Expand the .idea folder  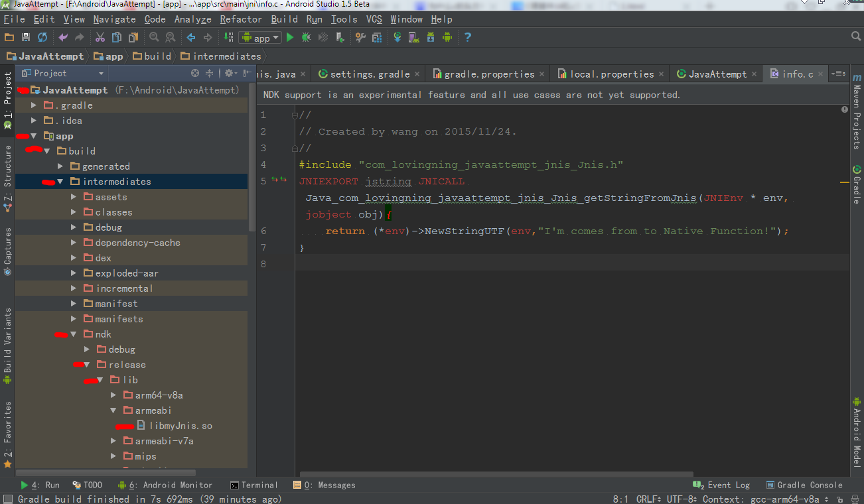click(34, 121)
